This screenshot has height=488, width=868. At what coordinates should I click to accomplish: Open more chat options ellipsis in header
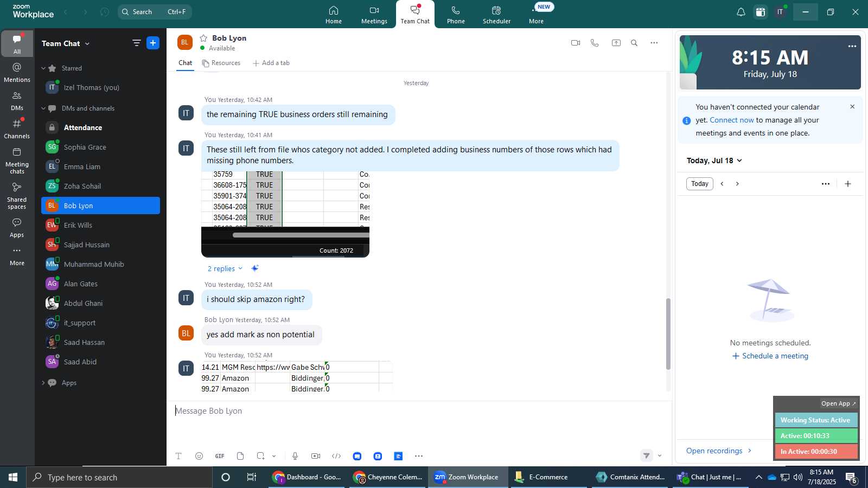[654, 43]
